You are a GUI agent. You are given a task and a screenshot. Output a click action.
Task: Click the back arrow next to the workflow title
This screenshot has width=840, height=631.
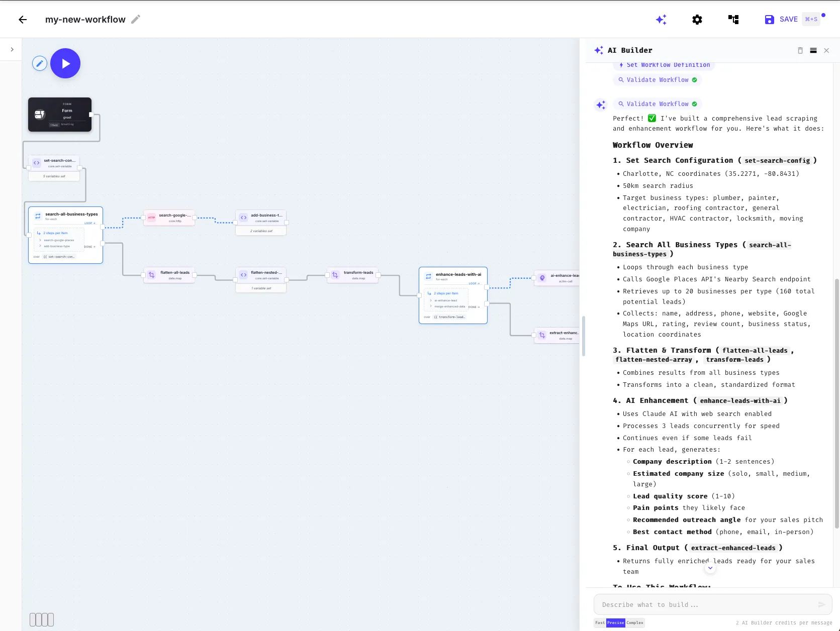22,20
